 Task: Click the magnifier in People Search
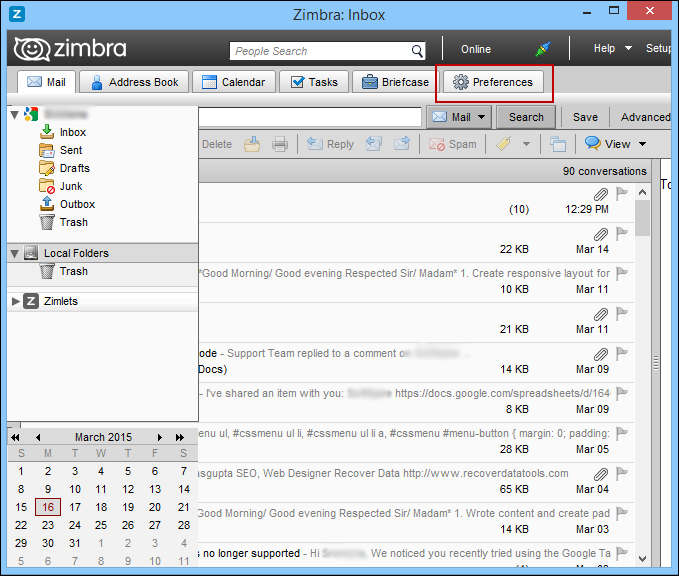coord(417,51)
